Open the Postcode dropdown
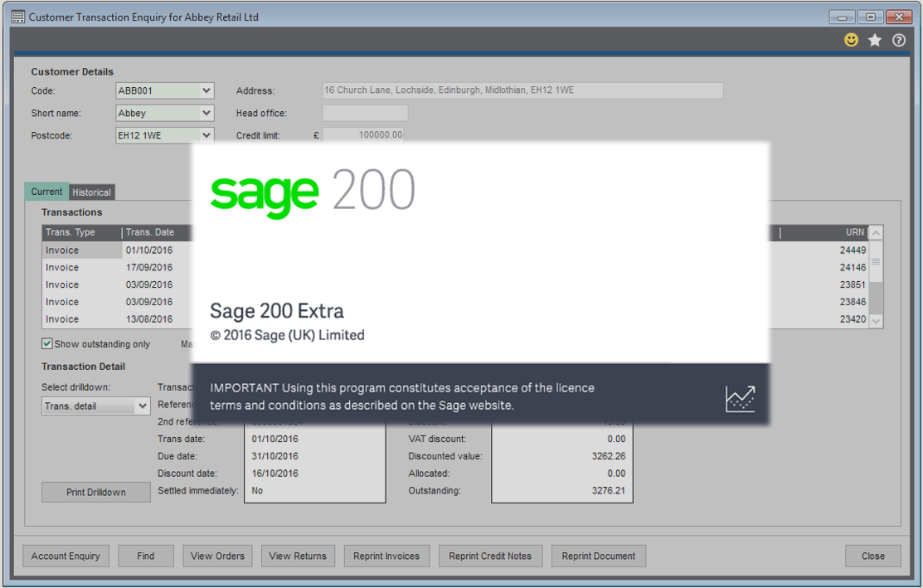Viewport: 923px width, 588px height. click(206, 135)
